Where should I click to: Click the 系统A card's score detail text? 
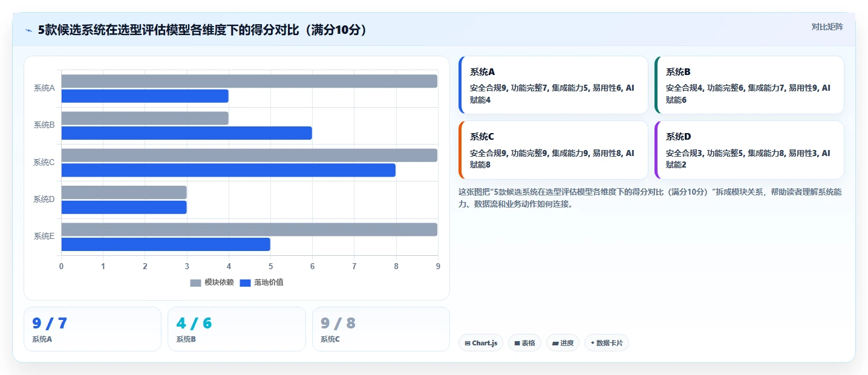pos(552,94)
